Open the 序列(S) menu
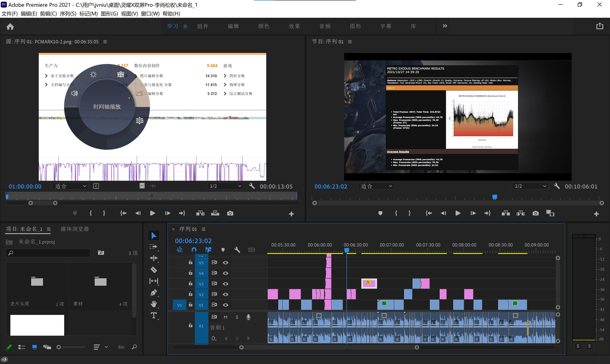 pos(68,14)
